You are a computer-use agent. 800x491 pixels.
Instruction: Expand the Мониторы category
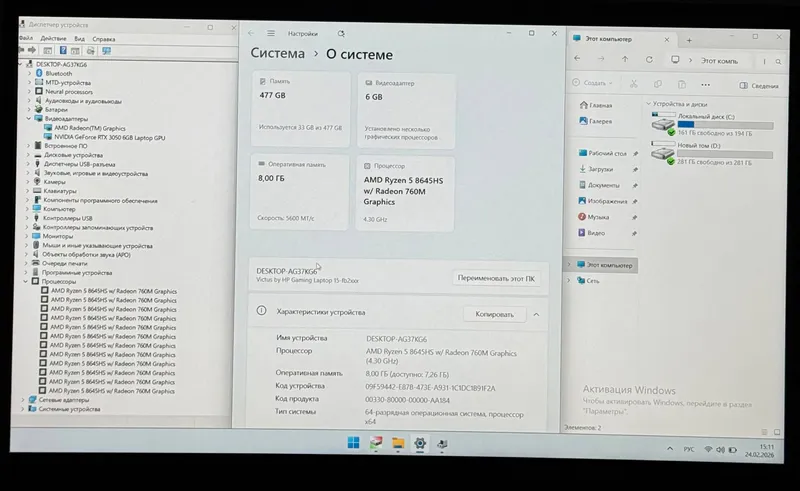(x=28, y=236)
